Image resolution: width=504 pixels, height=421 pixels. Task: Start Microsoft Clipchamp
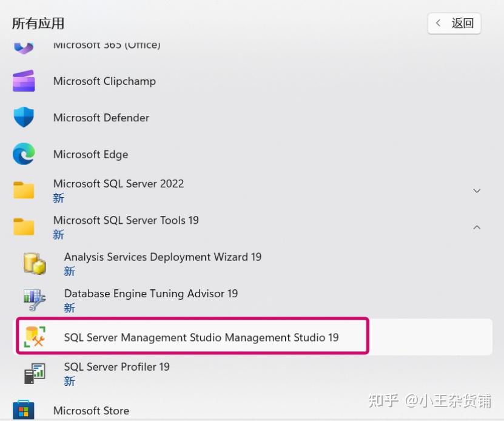[x=104, y=81]
